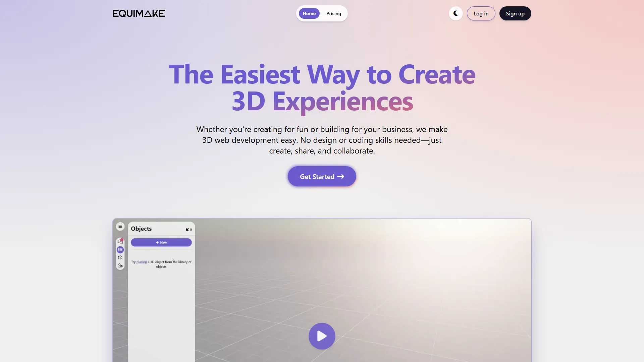Open the "placing" link in the hint text
644x362 pixels.
point(141,262)
